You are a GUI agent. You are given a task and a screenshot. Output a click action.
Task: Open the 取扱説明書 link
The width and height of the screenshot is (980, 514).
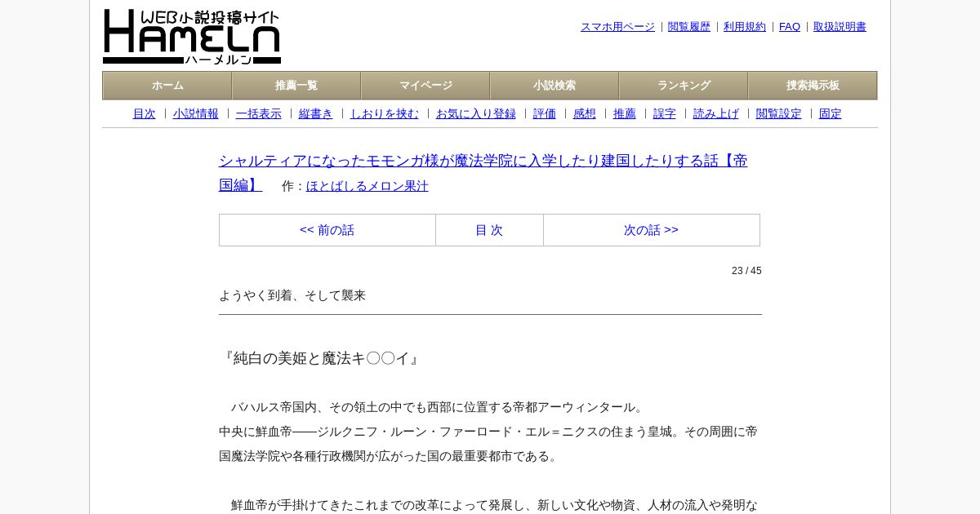point(840,27)
